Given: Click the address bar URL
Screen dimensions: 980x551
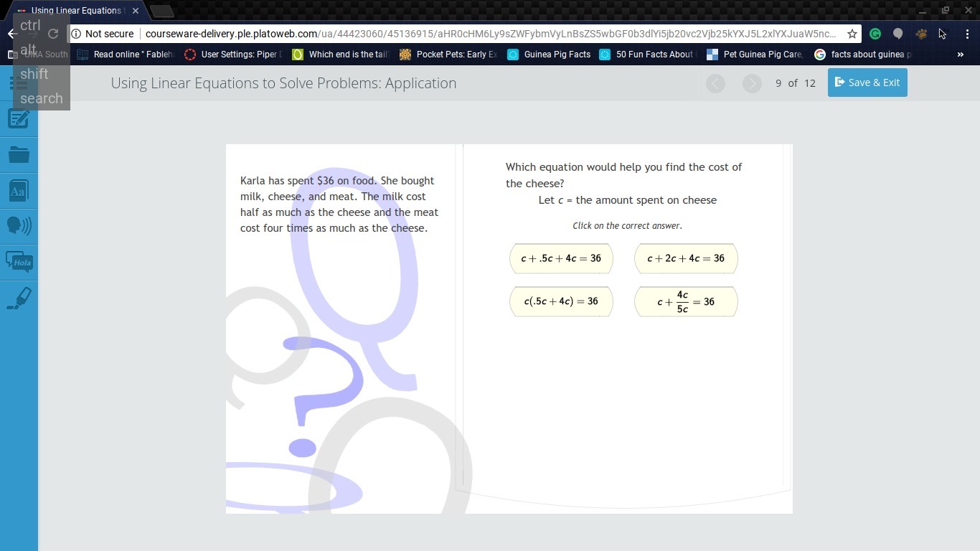Looking at the screenshot, I should point(490,34).
